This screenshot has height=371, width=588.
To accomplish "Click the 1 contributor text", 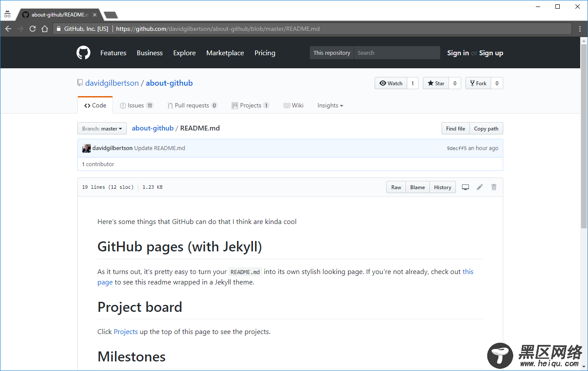I will click(98, 164).
